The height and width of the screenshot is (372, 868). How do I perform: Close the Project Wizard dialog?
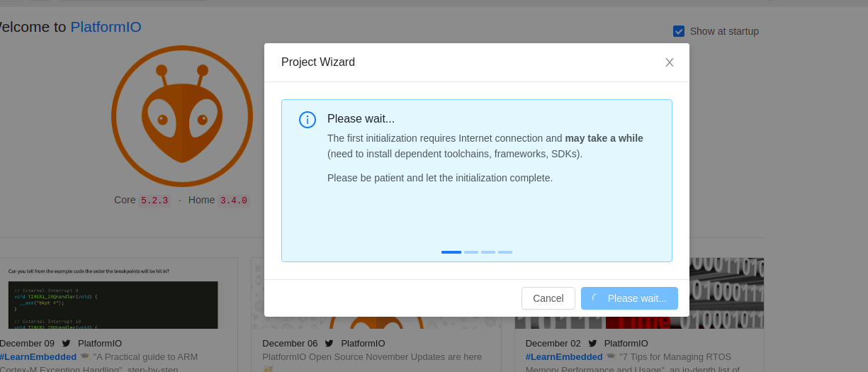pos(669,62)
